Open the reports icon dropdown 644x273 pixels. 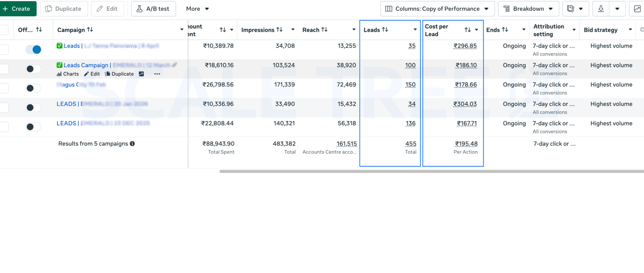575,8
